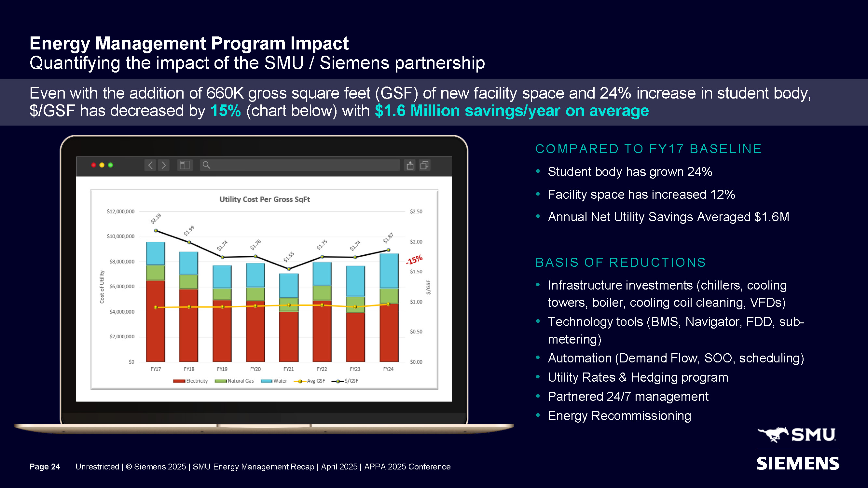Click the tabs overview icon in the browser toolbar
This screenshot has width=868, height=488.
(425, 165)
